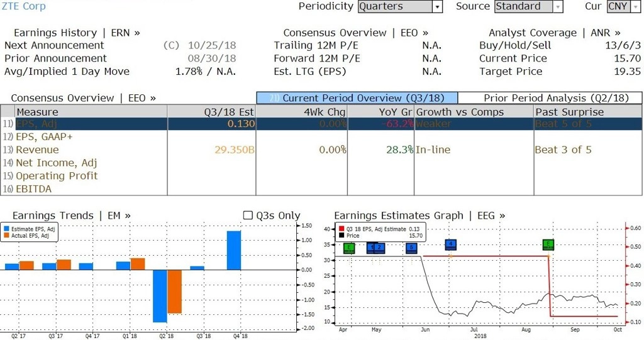Click the Revenue In-line growth rating
This screenshot has height=340, width=644.
433,150
